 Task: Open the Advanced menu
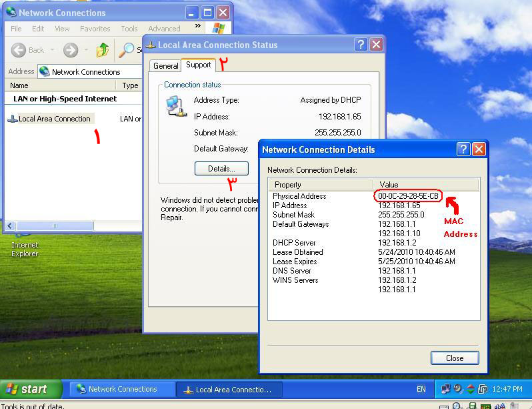pyautogui.click(x=164, y=29)
